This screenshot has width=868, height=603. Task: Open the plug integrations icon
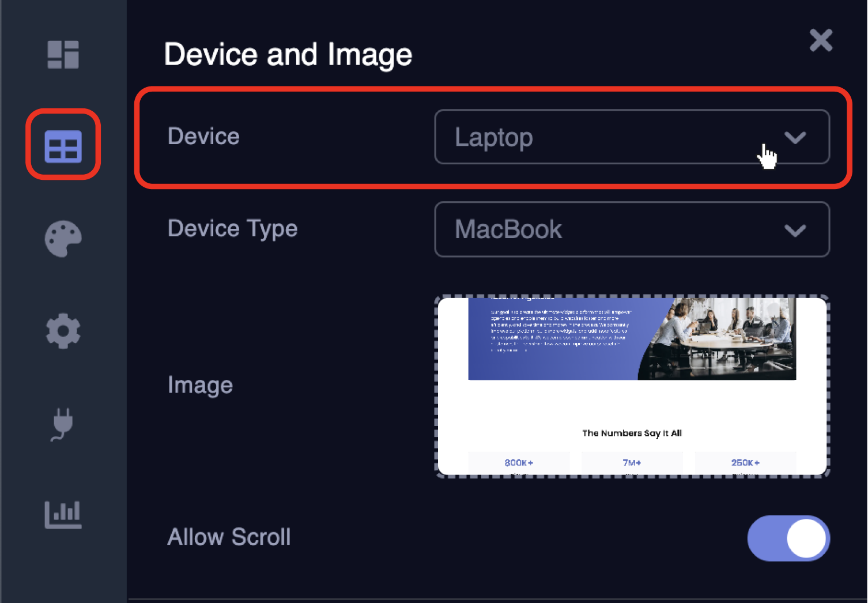(62, 424)
